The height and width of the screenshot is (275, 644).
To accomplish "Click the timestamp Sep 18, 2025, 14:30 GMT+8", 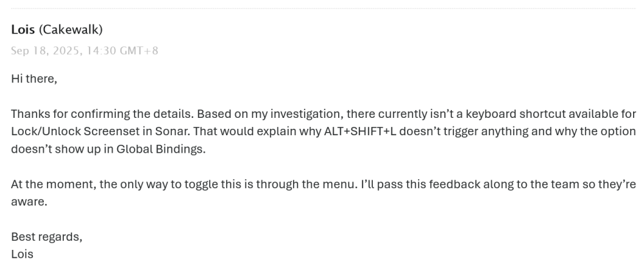I will [84, 50].
